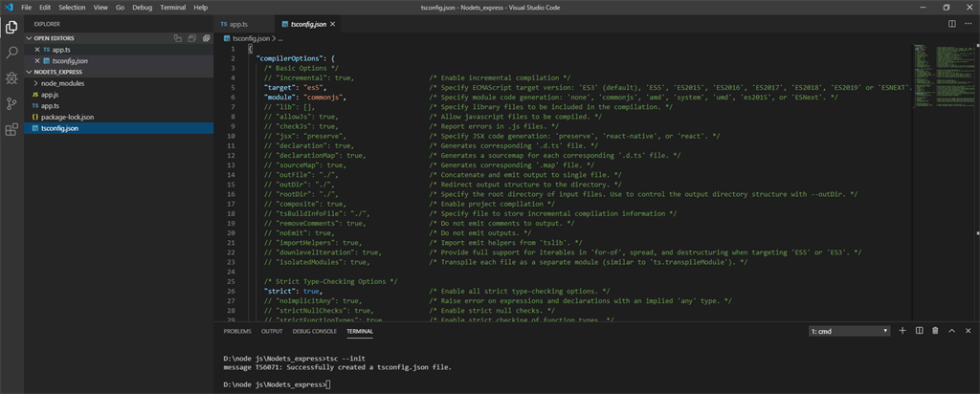Open the Source Control view
Viewport: 980px width, 394px height.
point(11,103)
